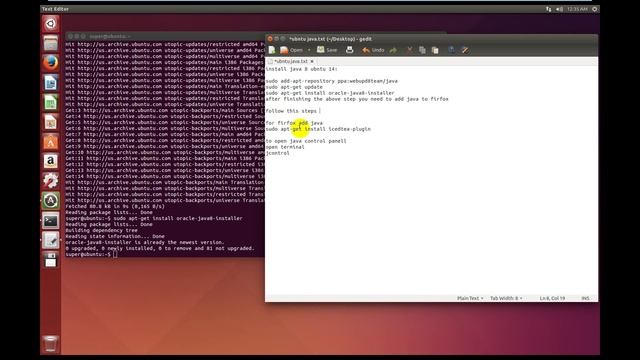The height and width of the screenshot is (360, 640).
Task: Cut selection using the scissors icon
Action: click(x=409, y=50)
